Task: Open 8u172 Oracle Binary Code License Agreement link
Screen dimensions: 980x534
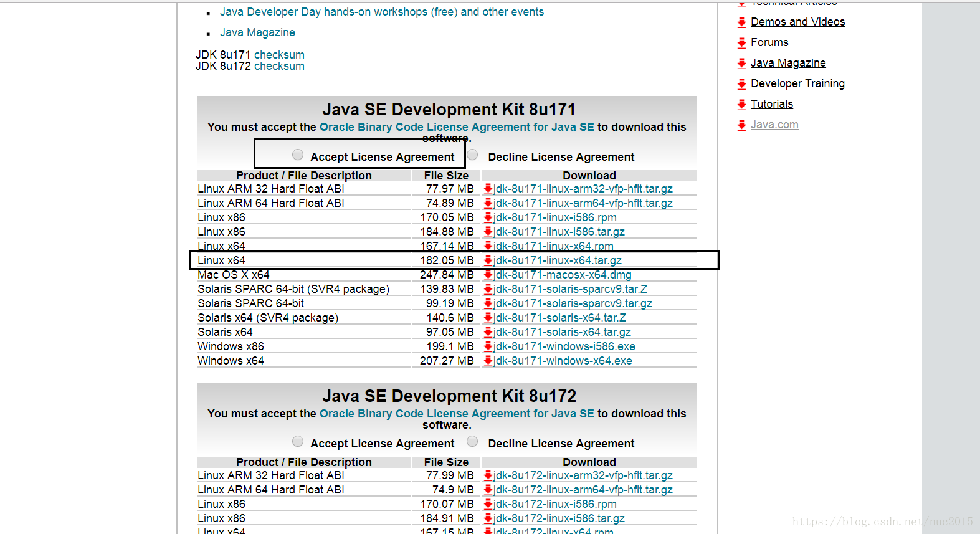Action: [457, 414]
